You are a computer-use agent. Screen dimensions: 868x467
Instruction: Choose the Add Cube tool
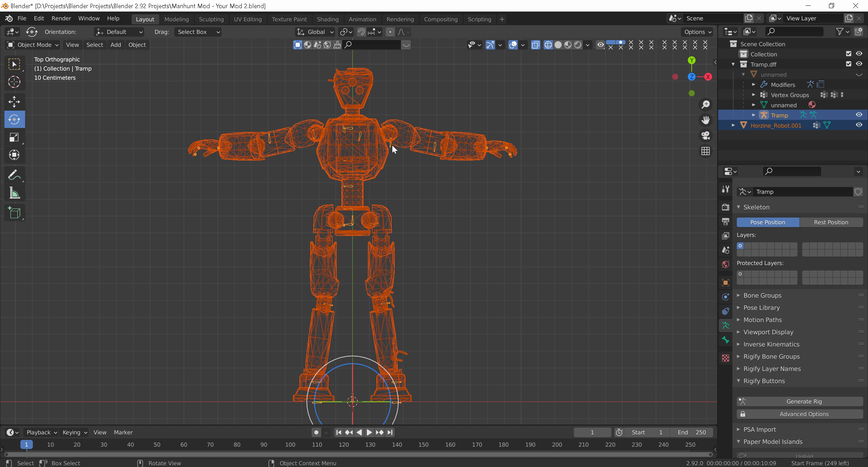point(14,213)
